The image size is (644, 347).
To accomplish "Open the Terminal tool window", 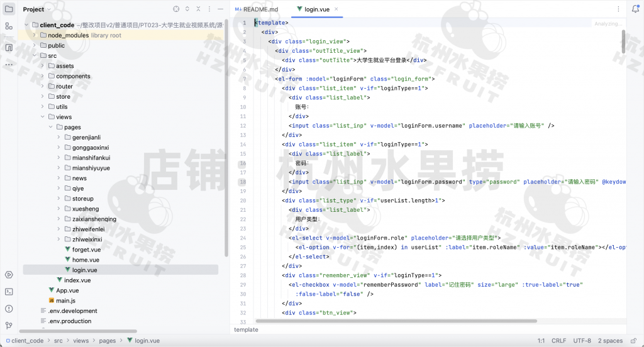I will click(9, 292).
